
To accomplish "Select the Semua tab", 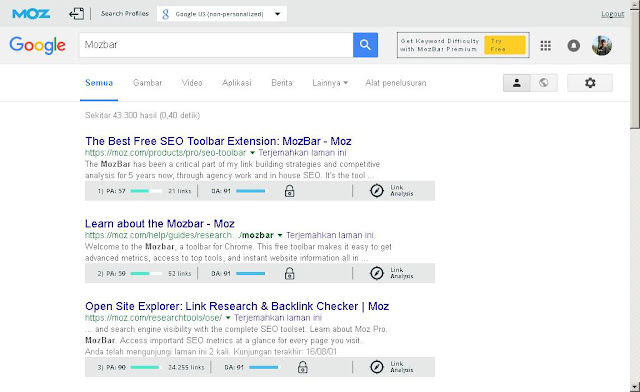I will point(99,83).
